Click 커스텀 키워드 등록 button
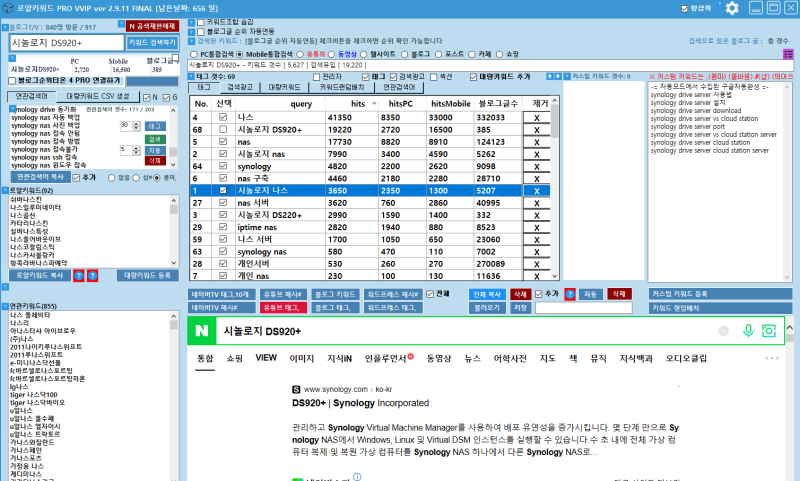Screen dimensions: 800x481 coord(720,294)
